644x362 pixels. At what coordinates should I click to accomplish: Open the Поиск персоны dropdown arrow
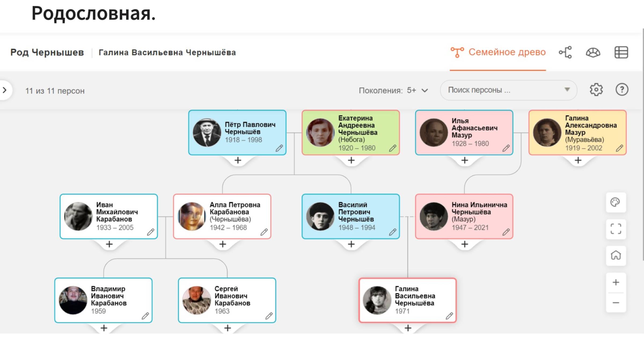point(567,90)
